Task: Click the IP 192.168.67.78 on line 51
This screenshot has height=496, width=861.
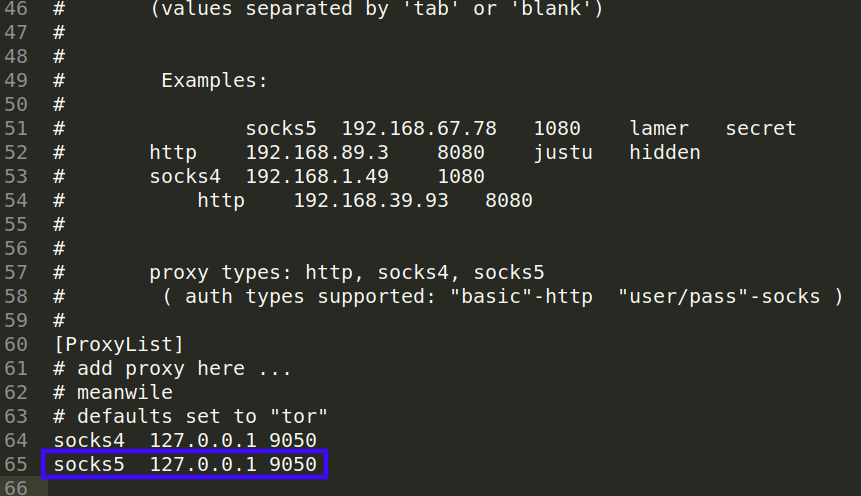Action: coord(419,129)
